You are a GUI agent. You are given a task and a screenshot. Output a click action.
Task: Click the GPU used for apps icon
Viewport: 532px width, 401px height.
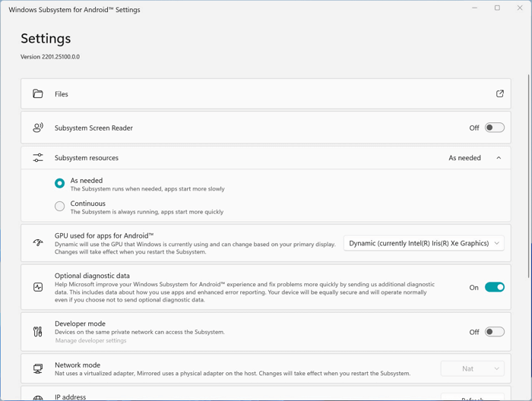pyautogui.click(x=38, y=243)
